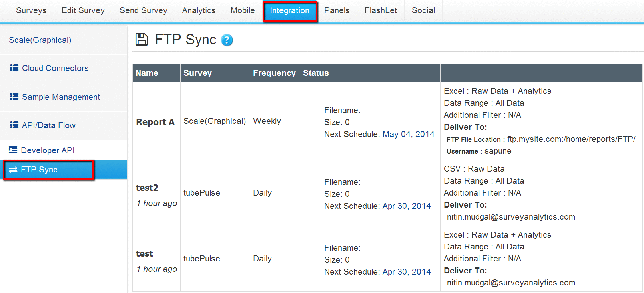Switch to the FlashLet tab
This screenshot has height=293, width=644.
(x=381, y=10)
